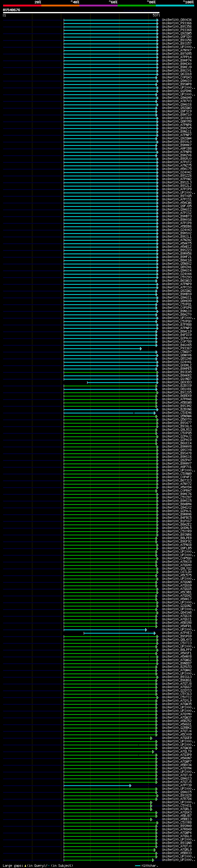This screenshot has width=197, height=868.
Task: Select hit label UniRef100_Q2QYS3
Action: pyautogui.click(x=176, y=691)
